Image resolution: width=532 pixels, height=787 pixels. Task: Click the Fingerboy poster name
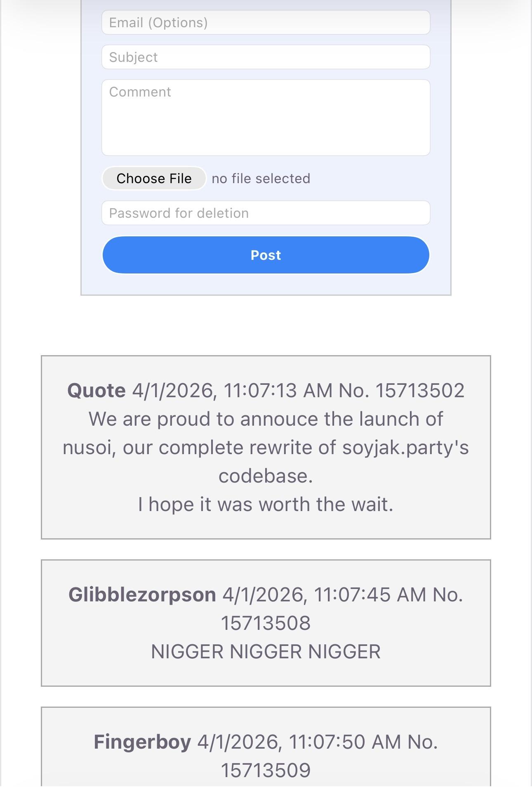click(x=142, y=742)
